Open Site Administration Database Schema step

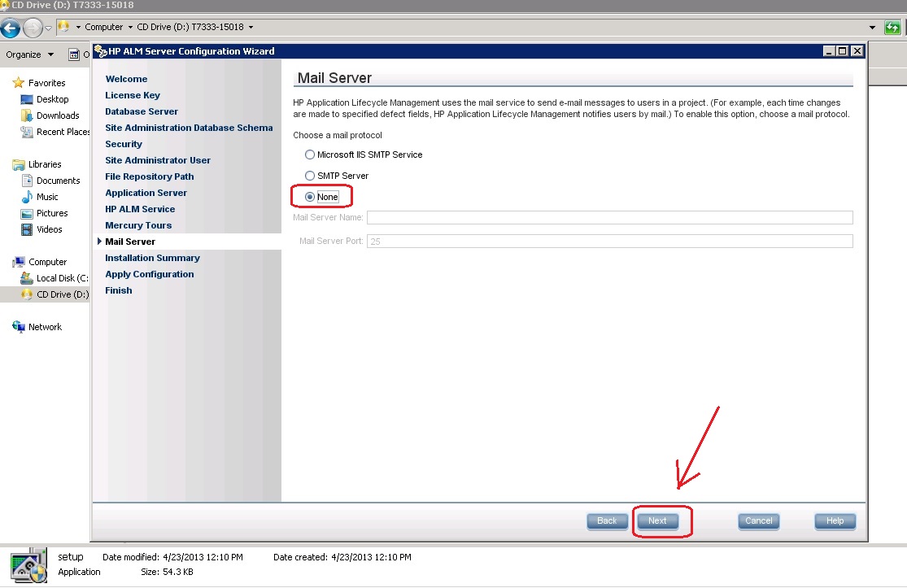[x=189, y=127]
